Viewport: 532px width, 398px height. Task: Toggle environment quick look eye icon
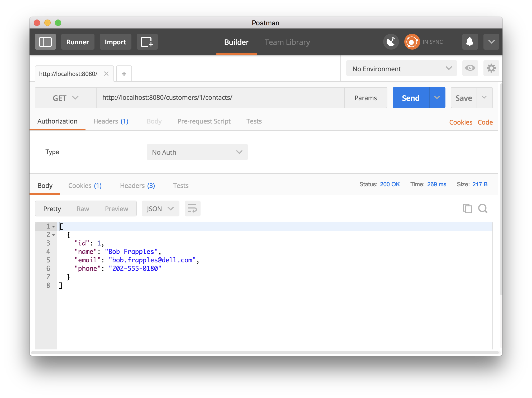point(470,68)
